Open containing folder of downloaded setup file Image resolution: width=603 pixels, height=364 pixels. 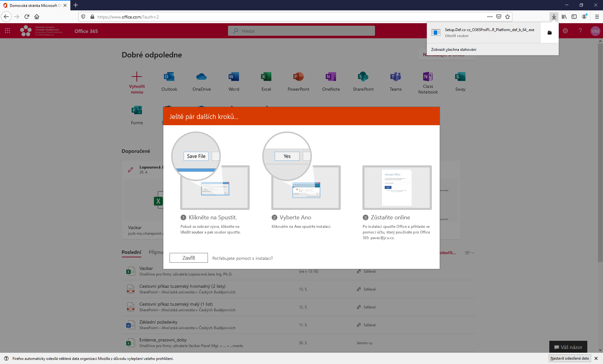(x=549, y=33)
